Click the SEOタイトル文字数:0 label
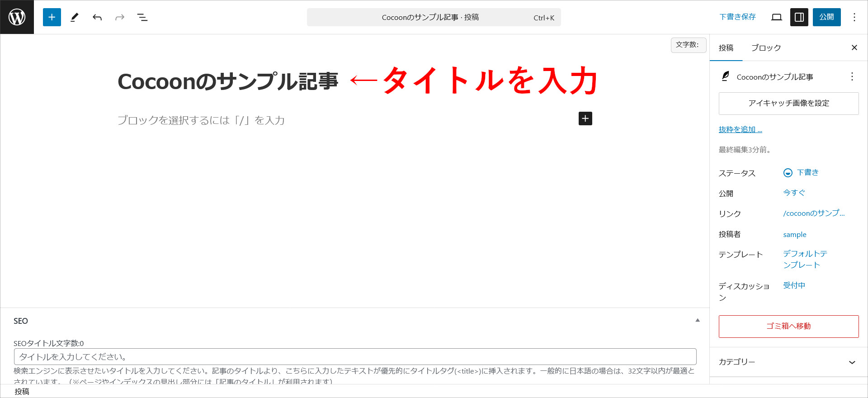868x398 pixels. tap(48, 344)
